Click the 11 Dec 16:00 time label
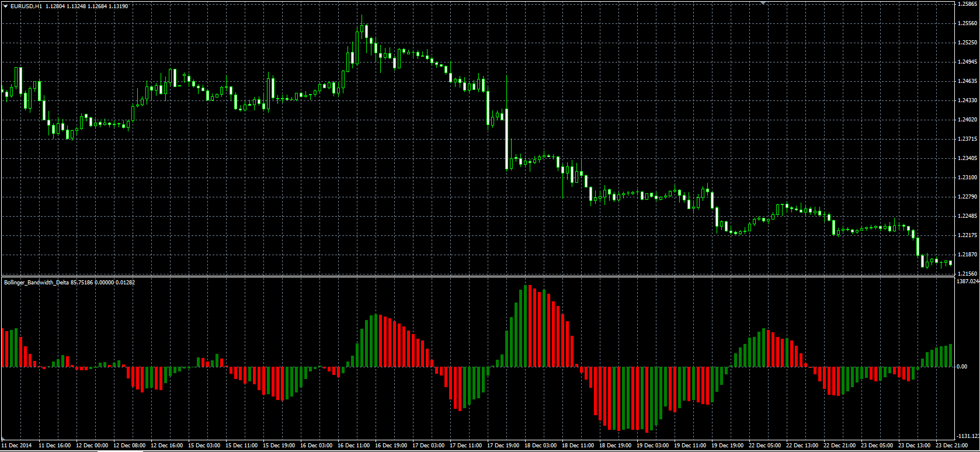Viewport: 980px width, 452px height. click(x=55, y=446)
